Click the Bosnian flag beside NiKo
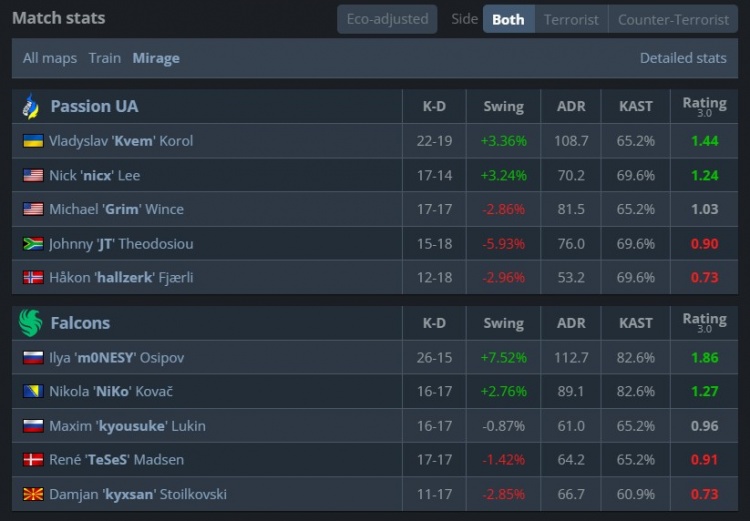This screenshot has height=521, width=750. tap(33, 392)
